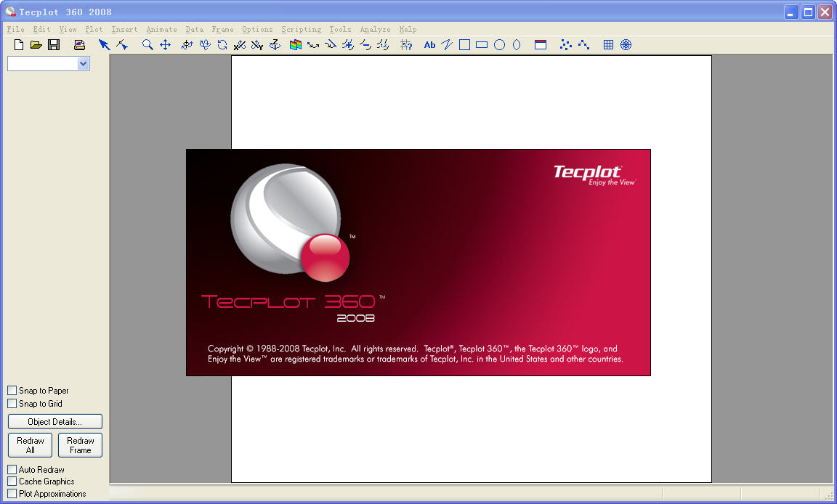Select the Add Contour Label tool
The width and height of the screenshot is (837, 504).
(384, 45)
